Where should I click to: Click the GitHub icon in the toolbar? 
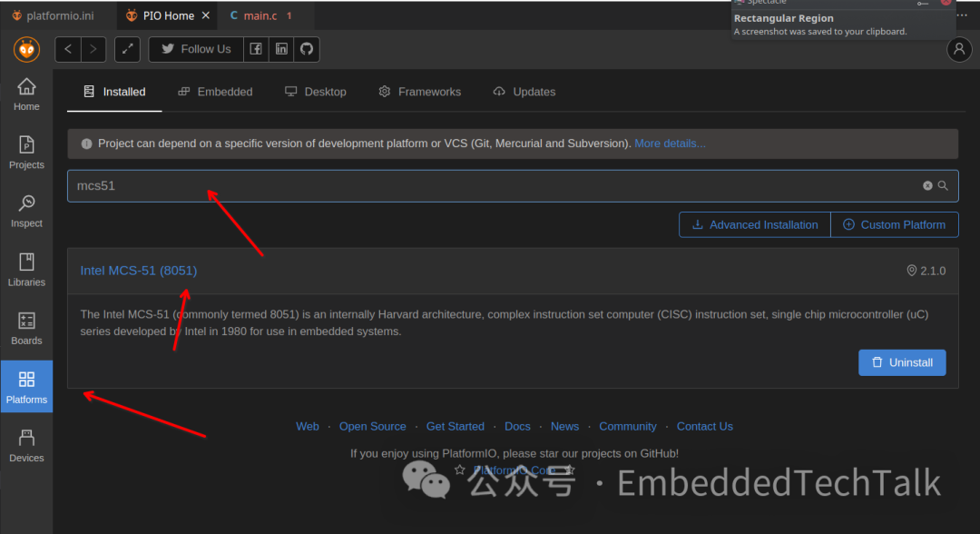pos(306,49)
